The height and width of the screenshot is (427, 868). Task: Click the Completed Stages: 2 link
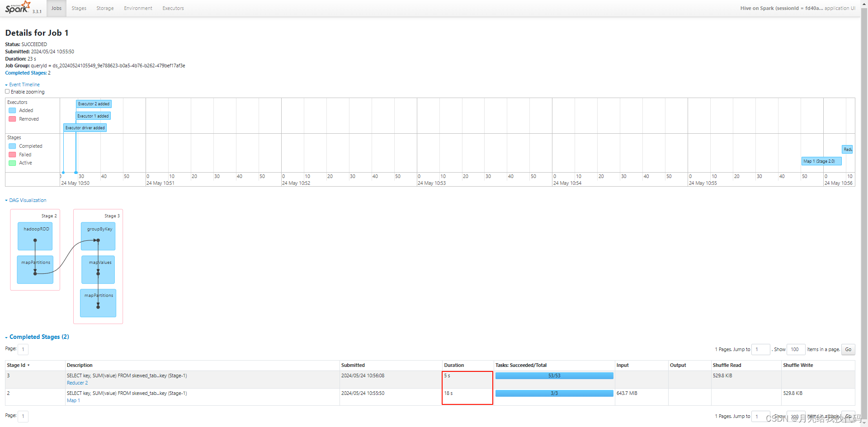click(28, 73)
